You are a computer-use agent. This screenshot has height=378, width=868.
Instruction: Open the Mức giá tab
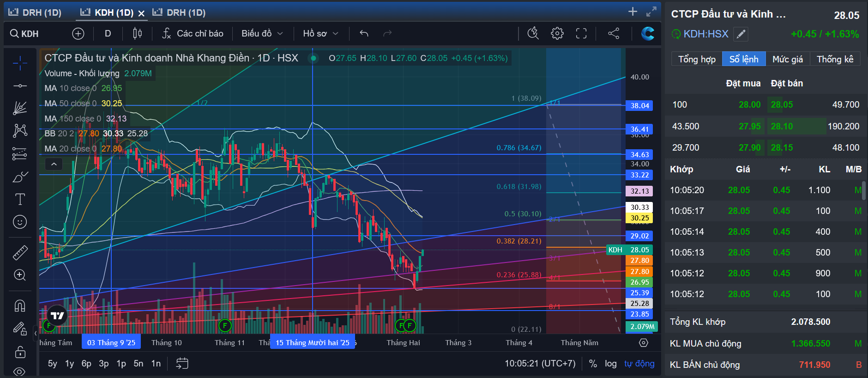click(788, 59)
